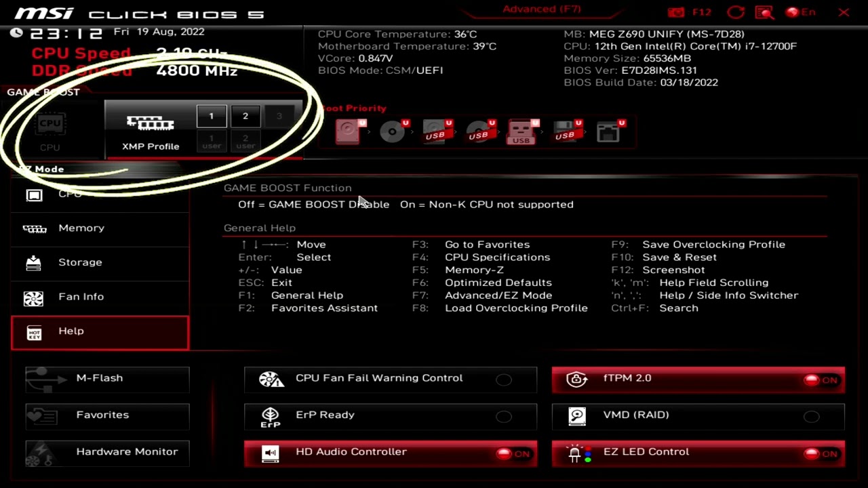Click the XMP Profile label
This screenshot has width=868, height=488.
coord(151,146)
